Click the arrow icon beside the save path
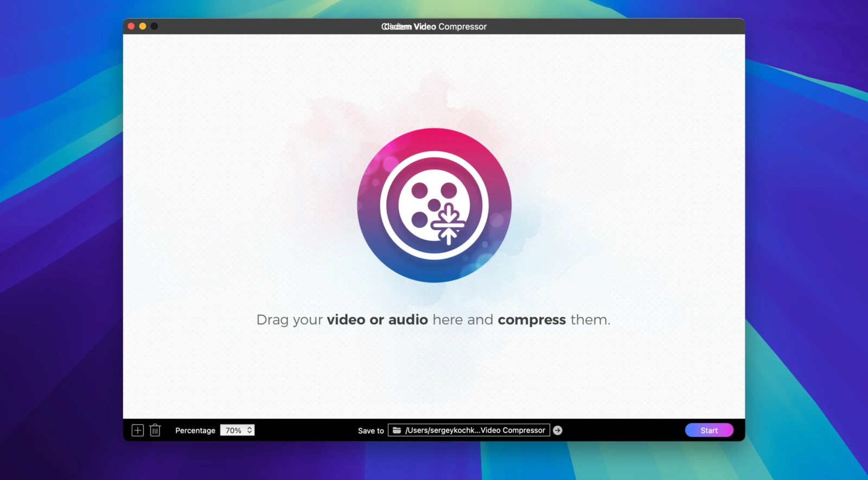 [558, 431]
